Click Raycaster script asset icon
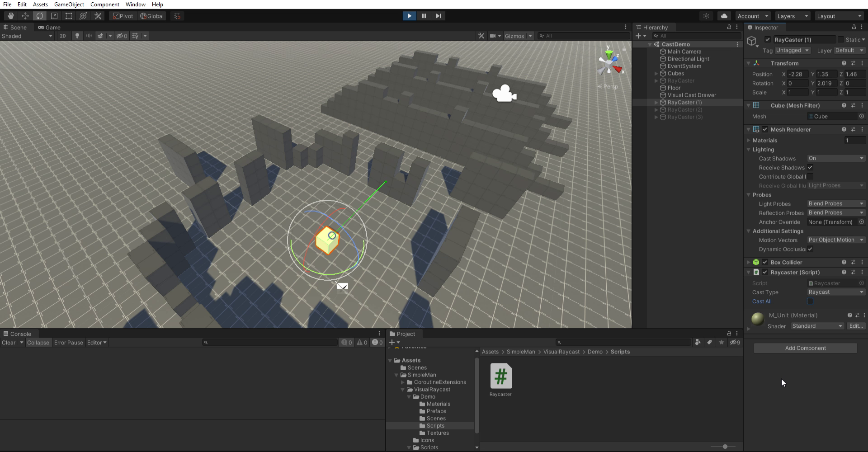Viewport: 868px width, 452px height. [501, 376]
